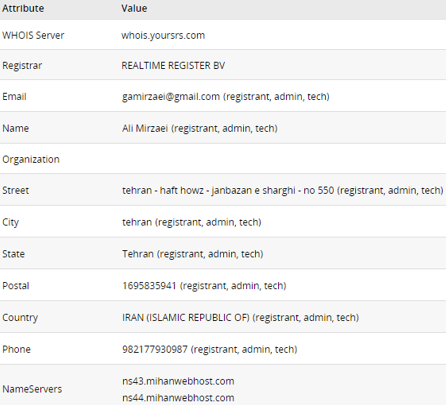Select the Ali Mirzaei name value
The image size is (446, 405).
coord(145,128)
